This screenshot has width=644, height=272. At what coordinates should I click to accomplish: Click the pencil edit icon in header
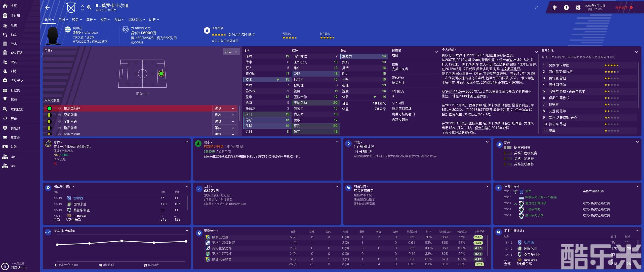(x=536, y=8)
